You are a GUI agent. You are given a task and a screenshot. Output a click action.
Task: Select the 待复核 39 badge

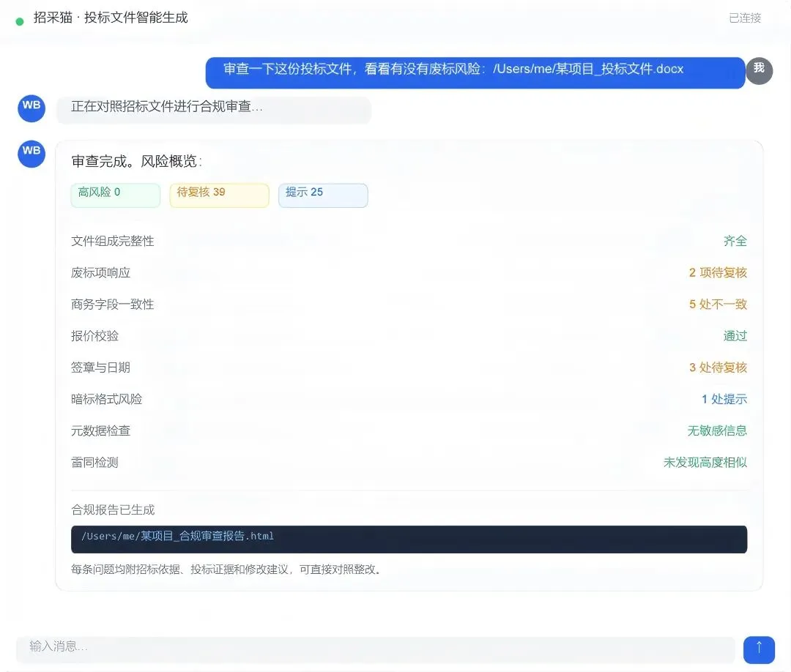[220, 195]
